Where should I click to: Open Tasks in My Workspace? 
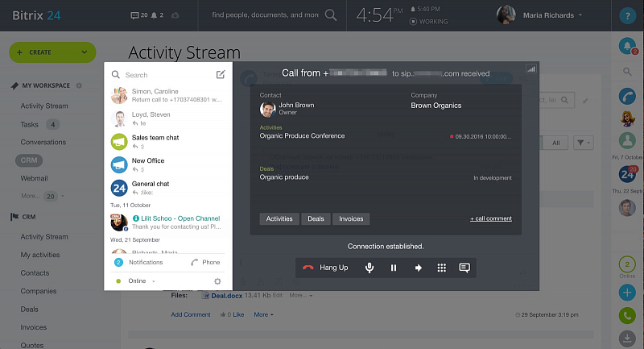pyautogui.click(x=30, y=124)
